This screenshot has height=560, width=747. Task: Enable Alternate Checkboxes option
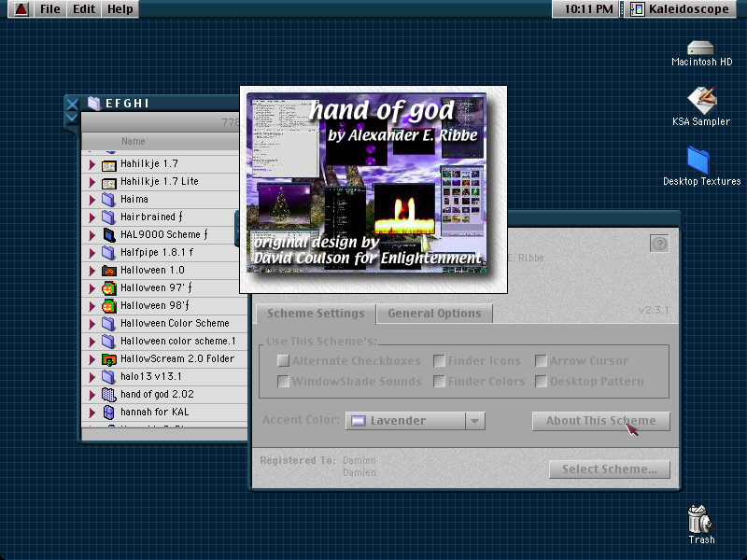point(283,360)
